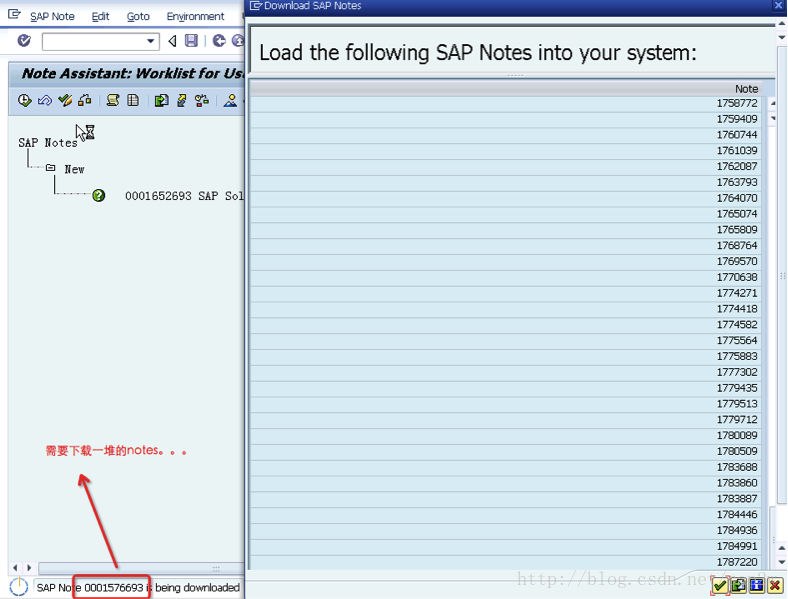Viewport: 788px width, 599px height.
Task: Select note 1774418 in the list
Action: (x=506, y=309)
